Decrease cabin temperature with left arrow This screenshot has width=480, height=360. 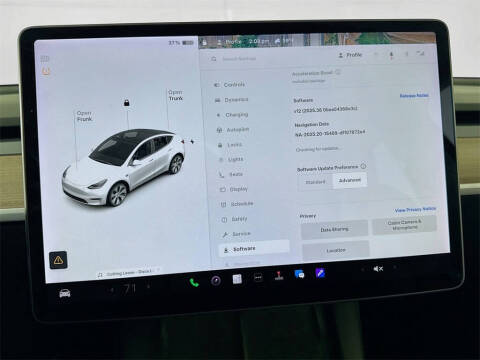pos(112,290)
